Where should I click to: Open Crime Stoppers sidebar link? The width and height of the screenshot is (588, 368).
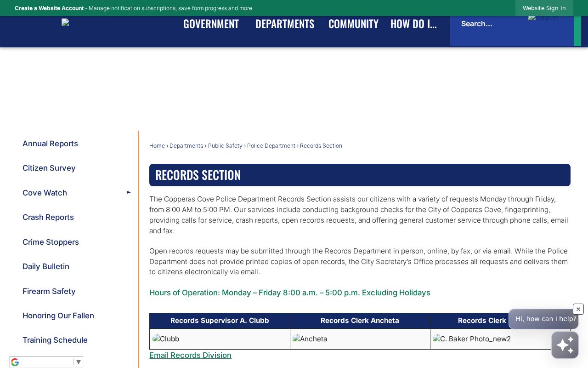[x=51, y=242]
